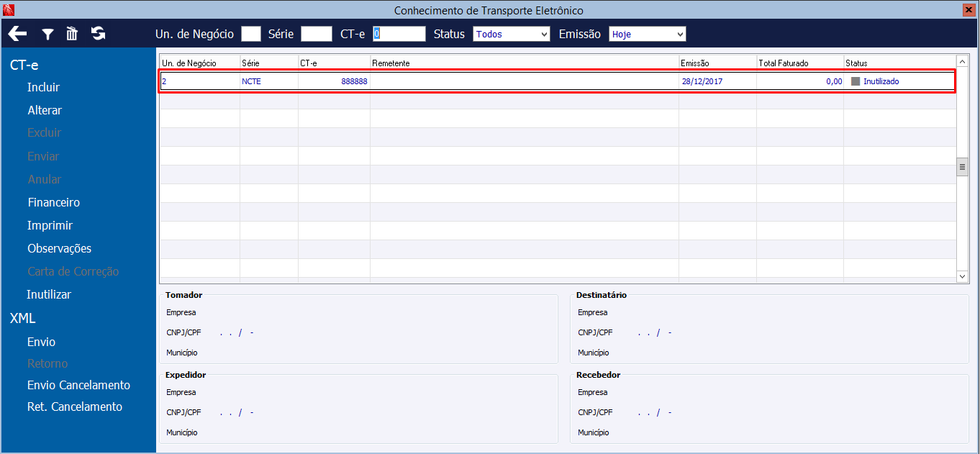Select Incluir in CT-e menu

click(43, 87)
